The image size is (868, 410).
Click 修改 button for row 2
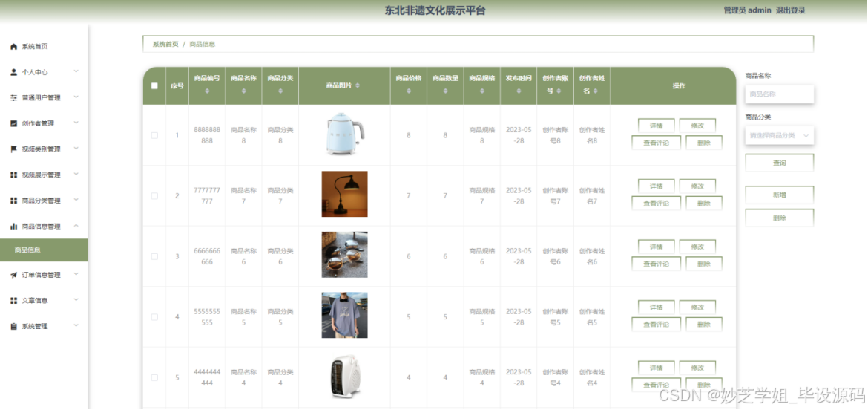(x=697, y=186)
